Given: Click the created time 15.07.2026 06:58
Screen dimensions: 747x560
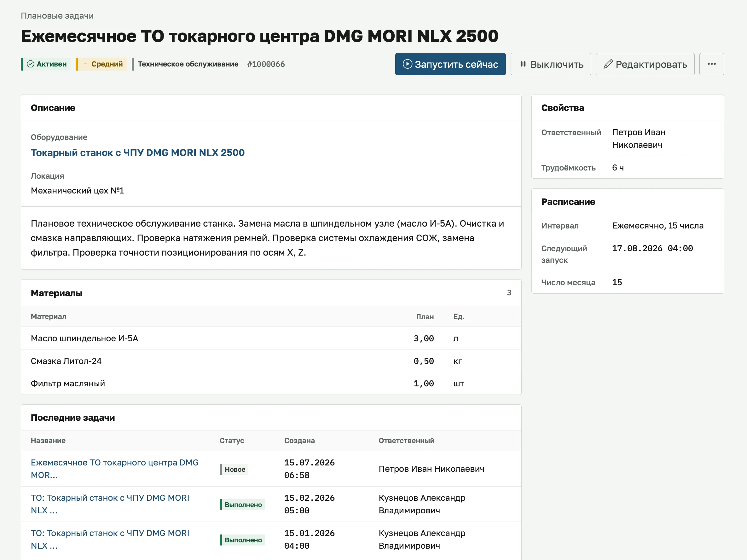Looking at the screenshot, I should [309, 469].
